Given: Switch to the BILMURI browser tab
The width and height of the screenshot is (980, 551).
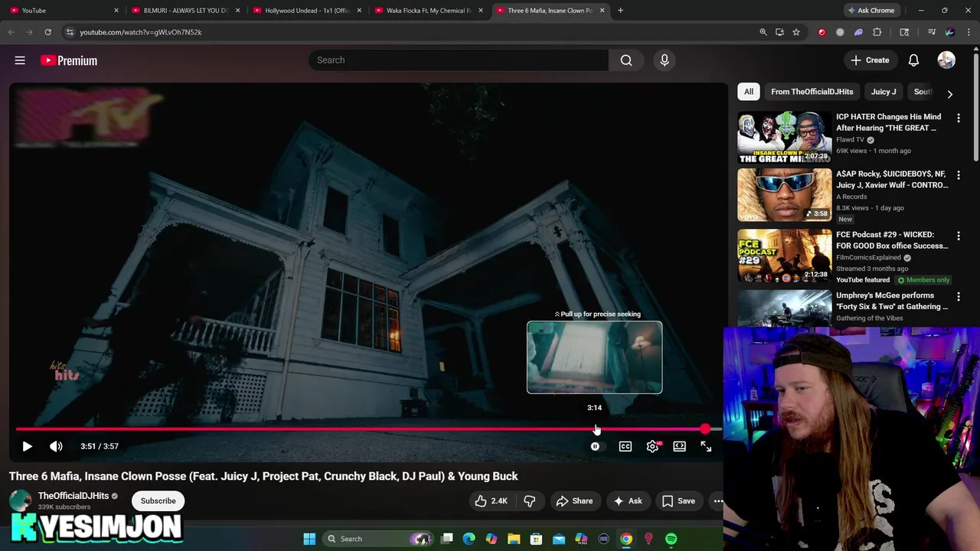Looking at the screenshot, I should [185, 11].
